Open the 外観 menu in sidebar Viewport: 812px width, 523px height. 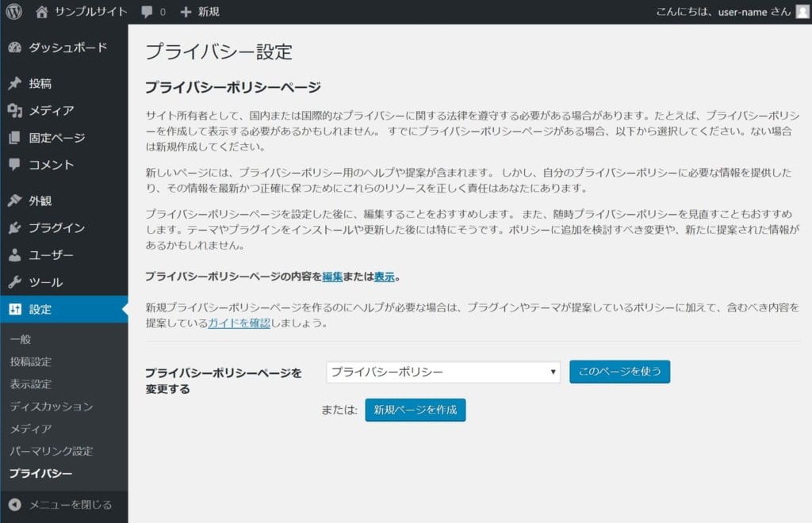[40, 201]
